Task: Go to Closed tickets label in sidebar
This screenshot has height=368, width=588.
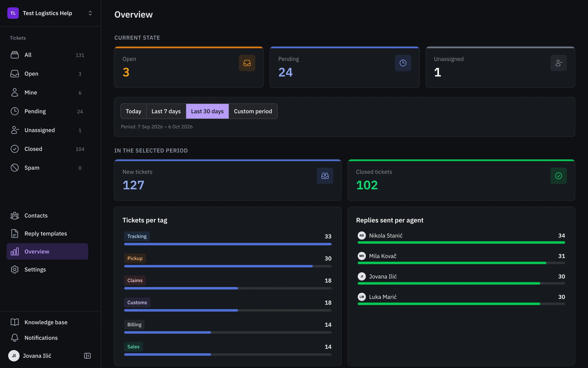Action: (x=33, y=149)
